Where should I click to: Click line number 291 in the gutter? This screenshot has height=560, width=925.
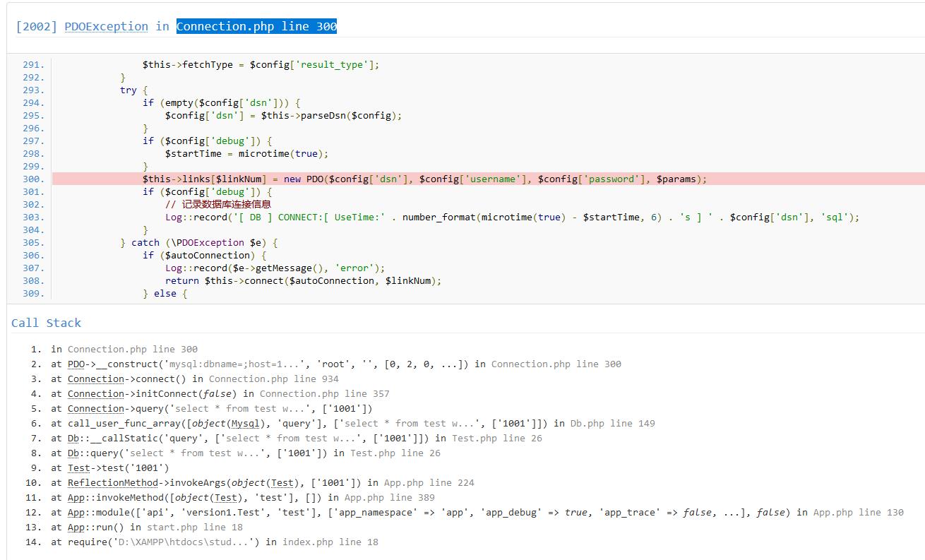coord(33,64)
